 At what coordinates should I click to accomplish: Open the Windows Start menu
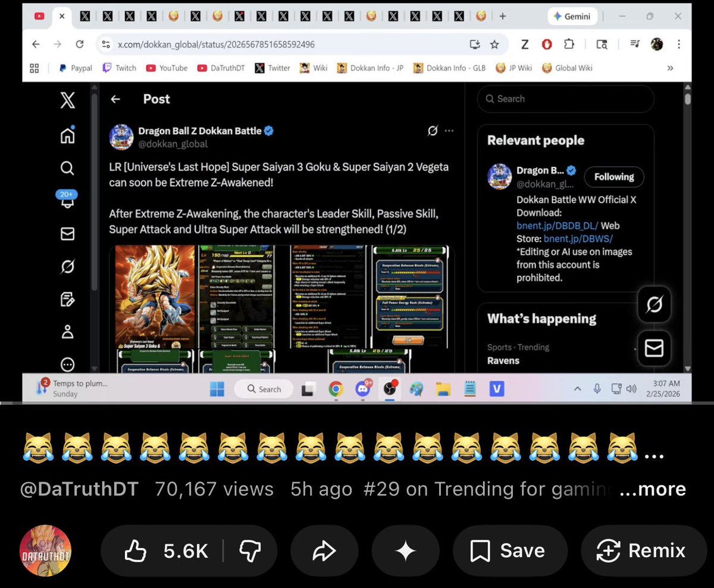(217, 389)
